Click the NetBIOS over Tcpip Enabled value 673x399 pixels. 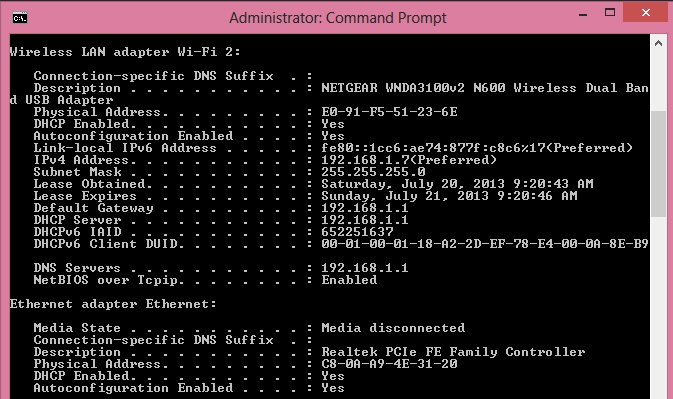pos(349,280)
